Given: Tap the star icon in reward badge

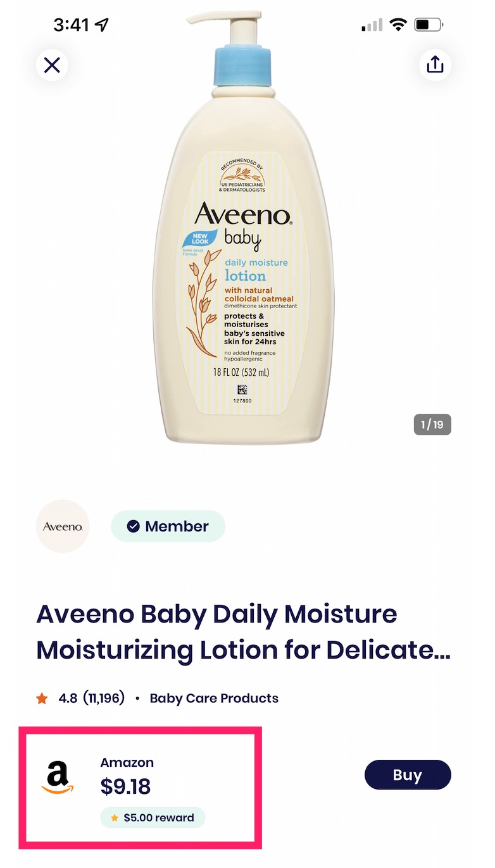Looking at the screenshot, I should (115, 818).
